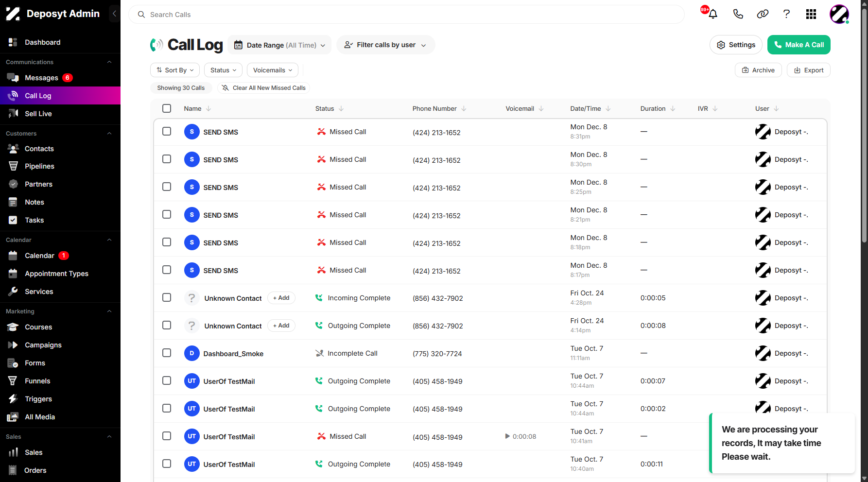Sort the Name column by its arrow
Viewport: 868px width, 482px height.
(208, 108)
